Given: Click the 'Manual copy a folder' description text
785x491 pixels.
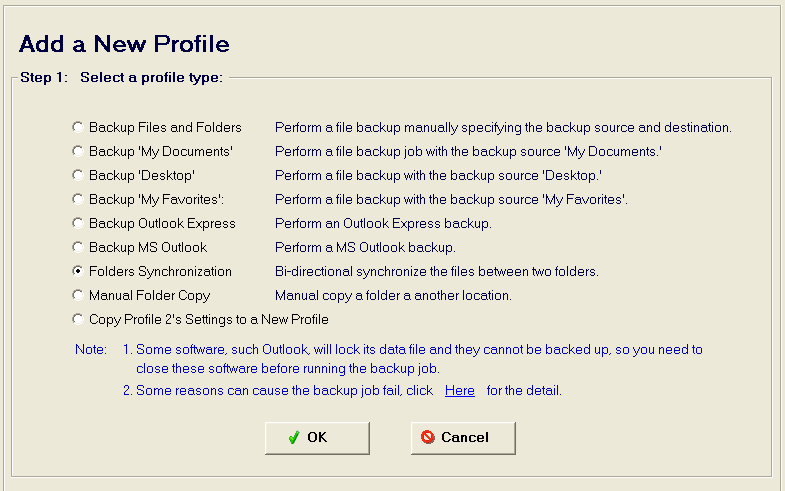Looking at the screenshot, I should 393,295.
